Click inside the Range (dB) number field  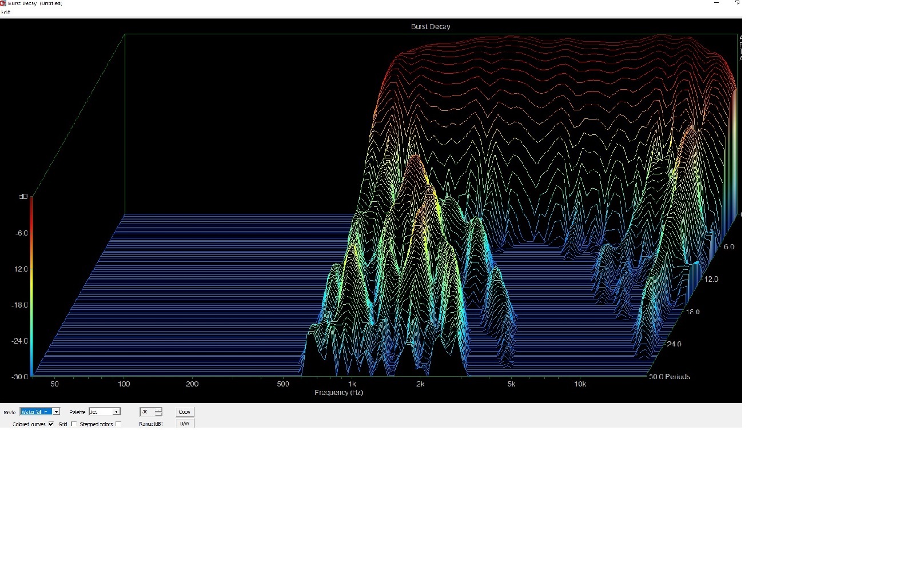point(147,412)
